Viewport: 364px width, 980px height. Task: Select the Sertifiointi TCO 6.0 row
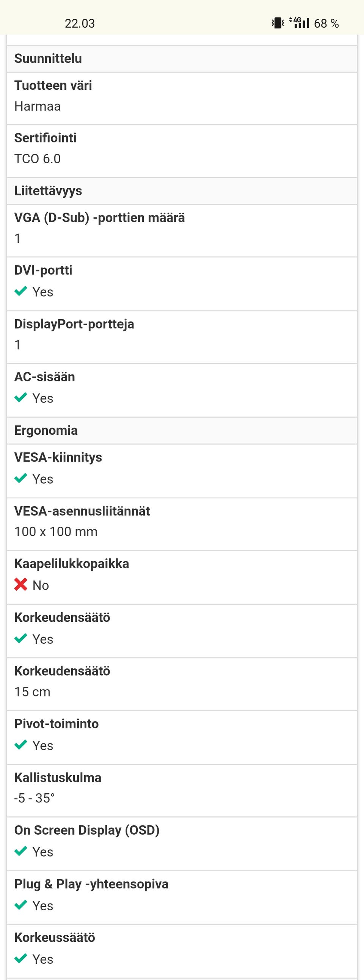182,148
